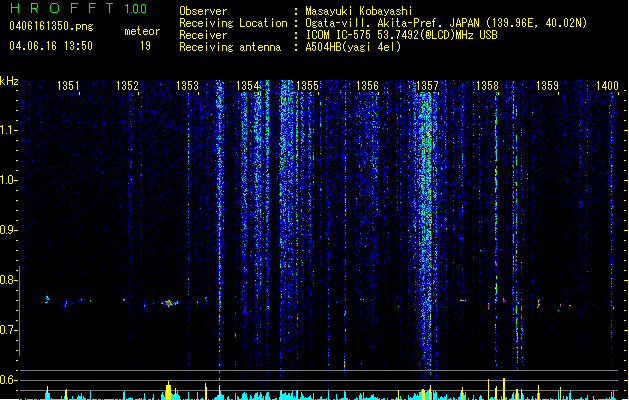Click the 1351 time marker
This screenshot has height=400, width=629.
tap(68, 86)
